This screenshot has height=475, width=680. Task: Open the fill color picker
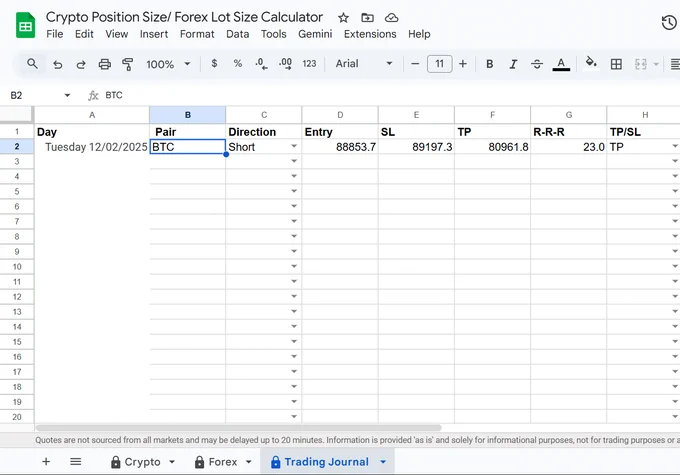591,63
